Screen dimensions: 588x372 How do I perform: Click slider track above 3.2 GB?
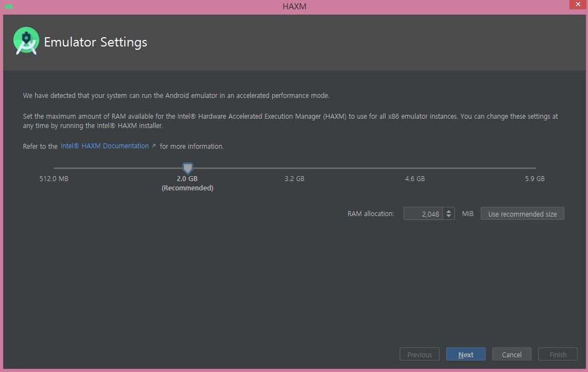click(x=295, y=168)
